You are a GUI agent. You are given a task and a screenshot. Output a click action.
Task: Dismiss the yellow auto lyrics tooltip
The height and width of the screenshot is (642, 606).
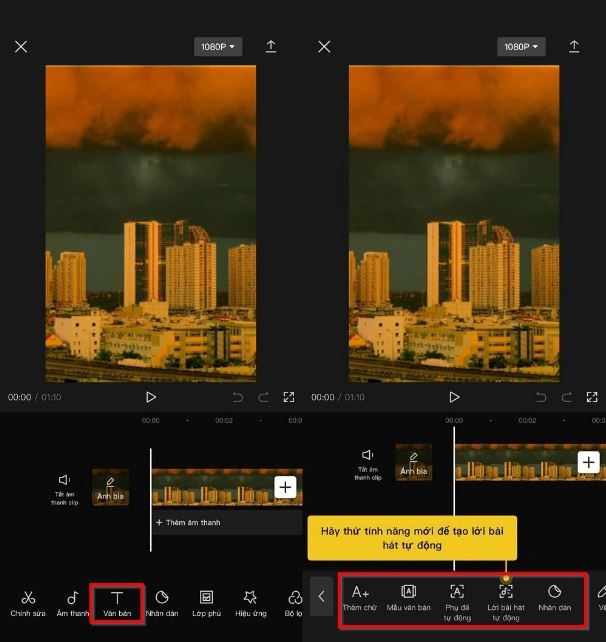pos(412,538)
